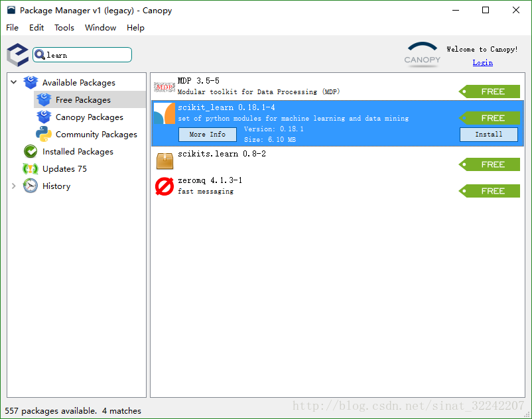Select Community Packages in the sidebar

pos(96,134)
